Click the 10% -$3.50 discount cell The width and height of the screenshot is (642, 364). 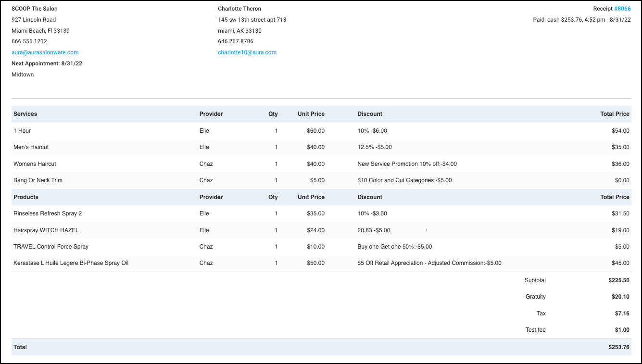(372, 213)
